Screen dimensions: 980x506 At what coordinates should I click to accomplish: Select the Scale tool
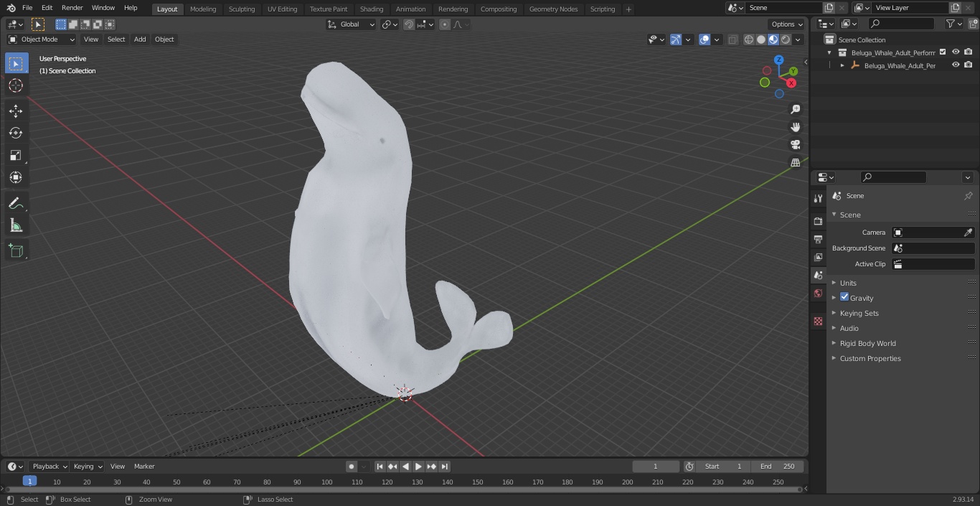point(16,155)
